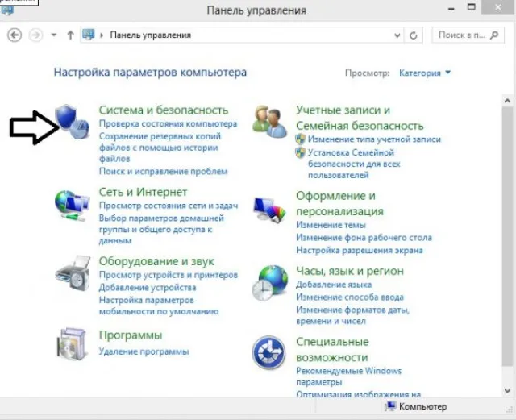Refresh the Control Panel view

tap(414, 35)
